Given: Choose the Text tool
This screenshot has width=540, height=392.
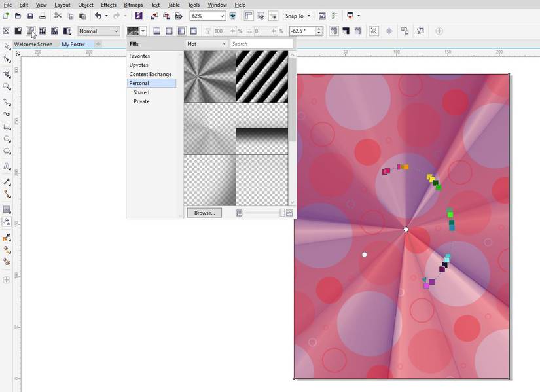Looking at the screenshot, I should [7, 166].
